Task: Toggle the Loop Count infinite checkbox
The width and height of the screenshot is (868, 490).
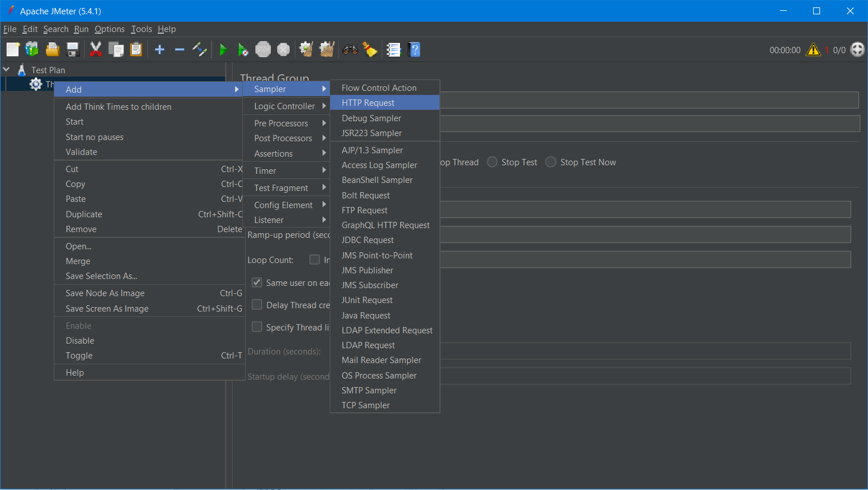Action: (314, 260)
